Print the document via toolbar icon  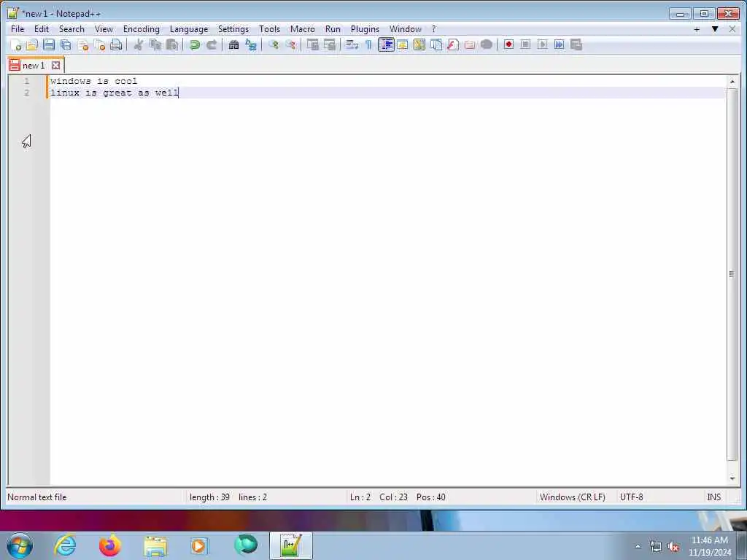tap(116, 45)
